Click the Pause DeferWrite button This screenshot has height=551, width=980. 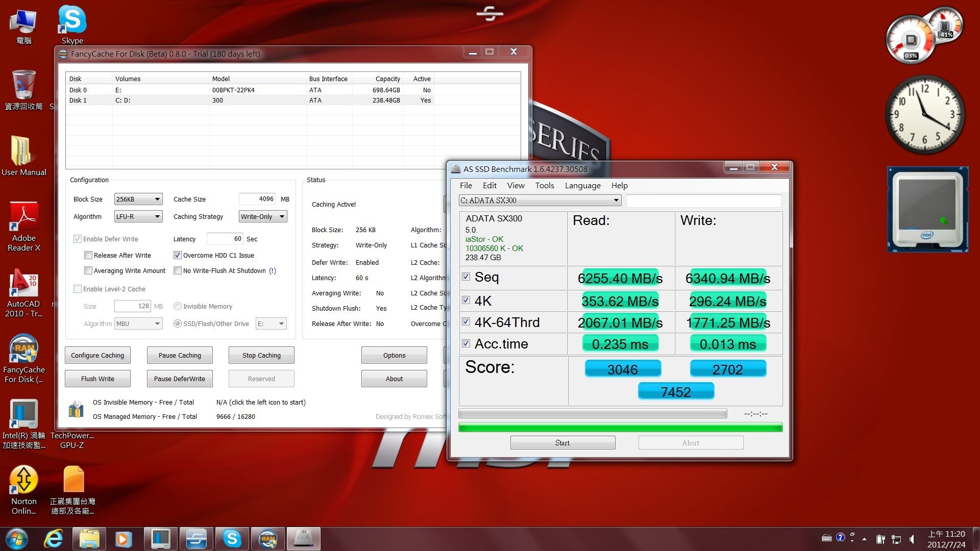(180, 379)
